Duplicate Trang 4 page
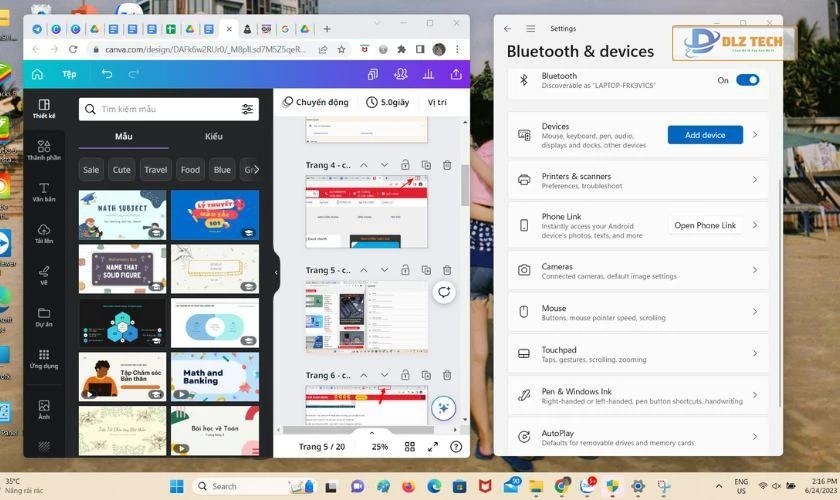 click(426, 165)
